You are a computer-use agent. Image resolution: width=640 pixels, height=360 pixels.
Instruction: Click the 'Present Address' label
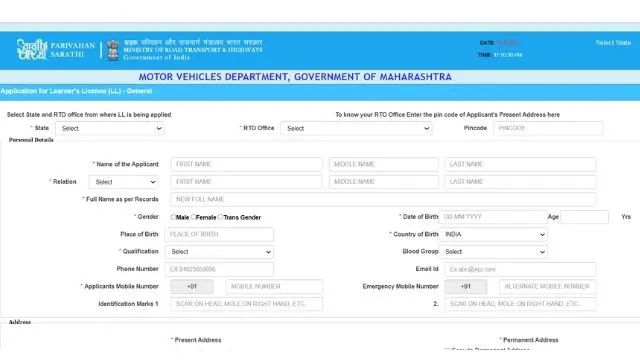(198, 340)
